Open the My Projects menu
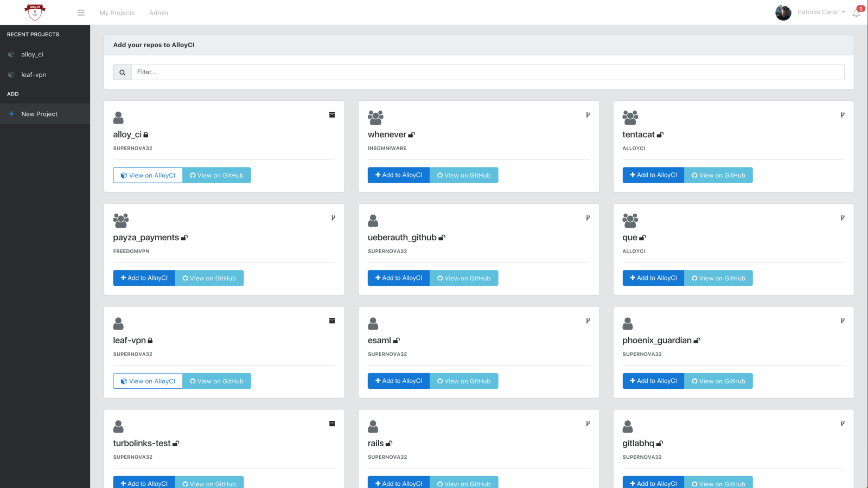The image size is (868, 488). (117, 13)
